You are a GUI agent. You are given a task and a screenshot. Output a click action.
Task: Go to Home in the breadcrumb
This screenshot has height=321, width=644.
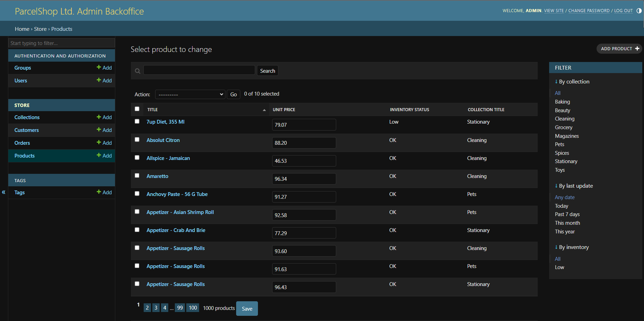click(22, 29)
